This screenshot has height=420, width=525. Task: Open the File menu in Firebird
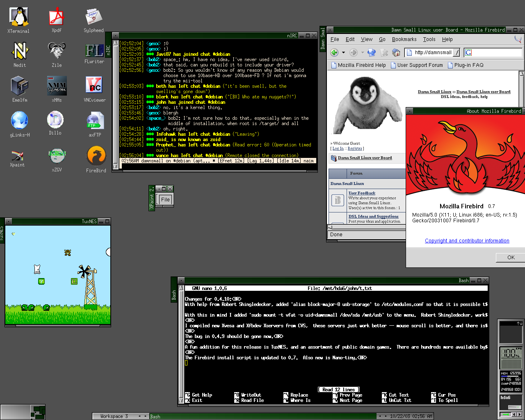pos(335,39)
